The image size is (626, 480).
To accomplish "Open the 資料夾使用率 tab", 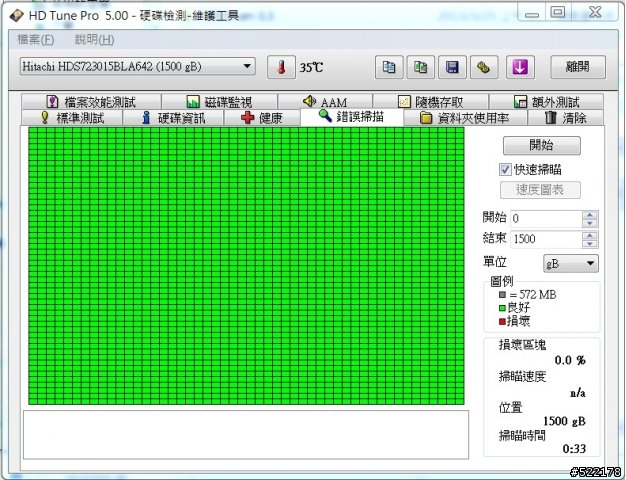I will [466, 118].
